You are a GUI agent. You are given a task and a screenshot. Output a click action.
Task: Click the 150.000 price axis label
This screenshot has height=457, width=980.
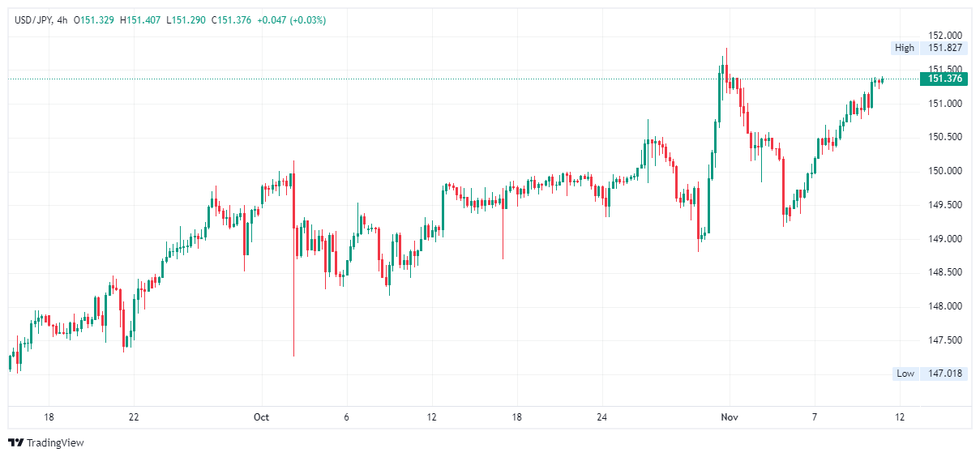[x=945, y=171]
